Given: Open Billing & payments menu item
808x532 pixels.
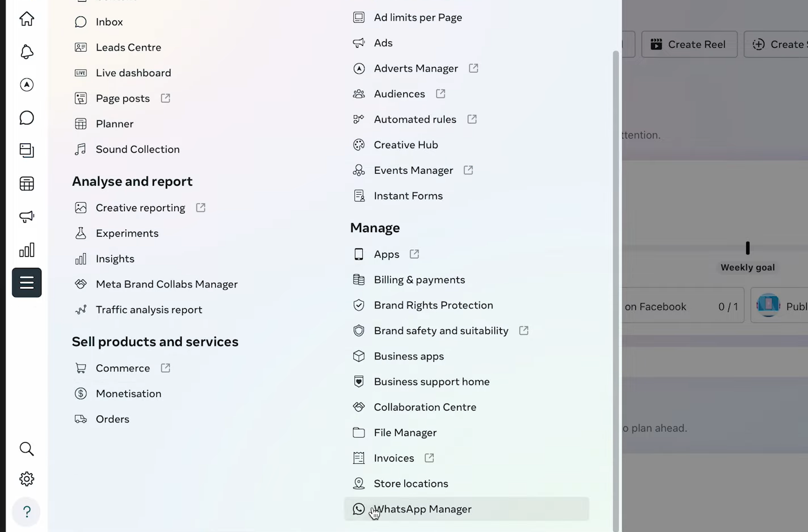Looking at the screenshot, I should pyautogui.click(x=419, y=280).
